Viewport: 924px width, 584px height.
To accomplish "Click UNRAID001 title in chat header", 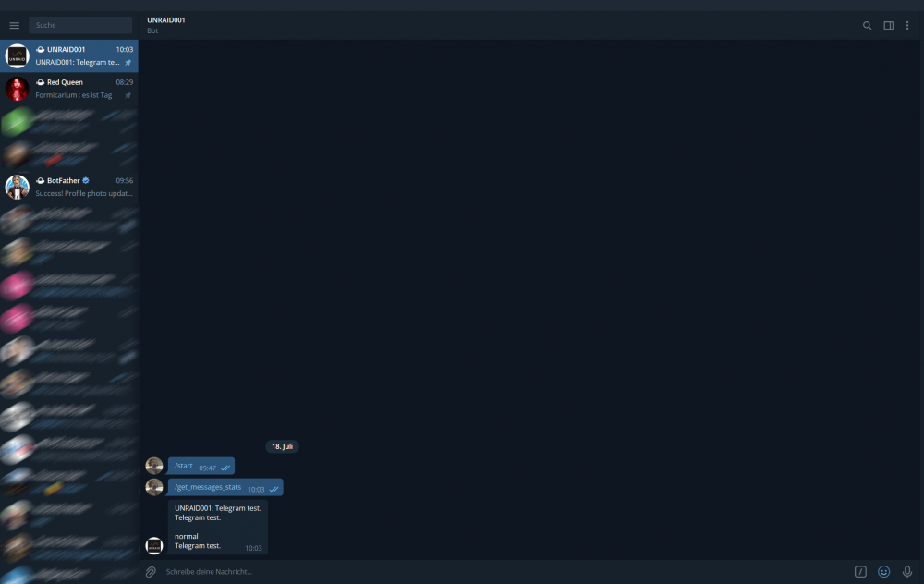I will pyautogui.click(x=166, y=20).
